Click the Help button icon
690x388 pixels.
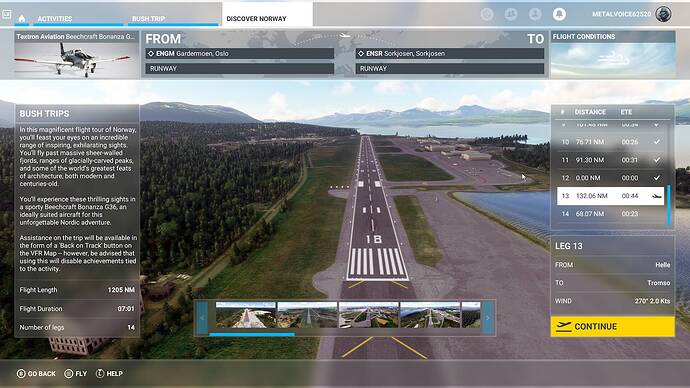coord(100,373)
